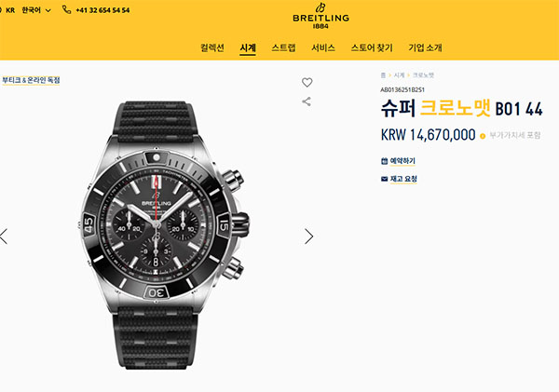Add watch to wishlist heart icon
This screenshot has height=392, width=559.
coord(307,82)
